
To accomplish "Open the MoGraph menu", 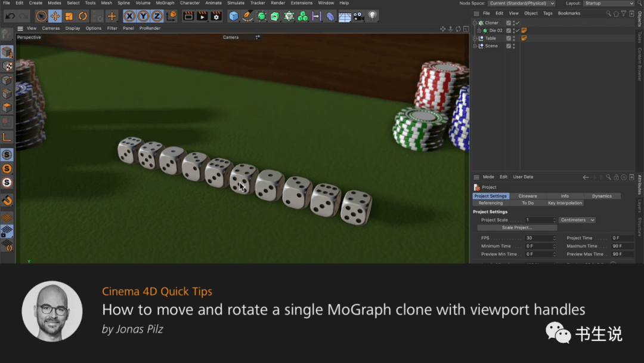I will (165, 3).
